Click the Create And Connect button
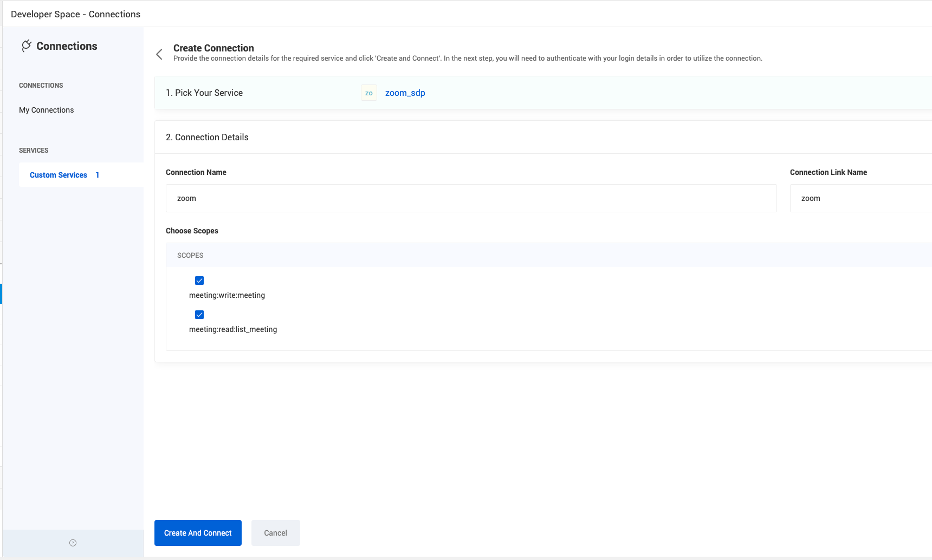 click(198, 533)
